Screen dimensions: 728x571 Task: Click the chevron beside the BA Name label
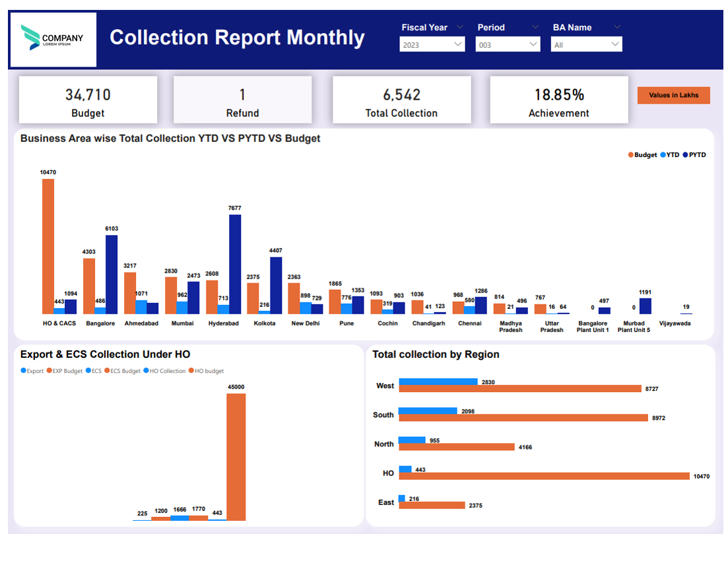click(617, 28)
